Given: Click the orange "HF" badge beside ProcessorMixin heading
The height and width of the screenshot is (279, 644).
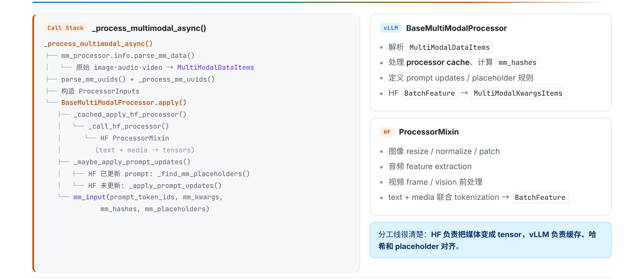Looking at the screenshot, I should [x=387, y=132].
